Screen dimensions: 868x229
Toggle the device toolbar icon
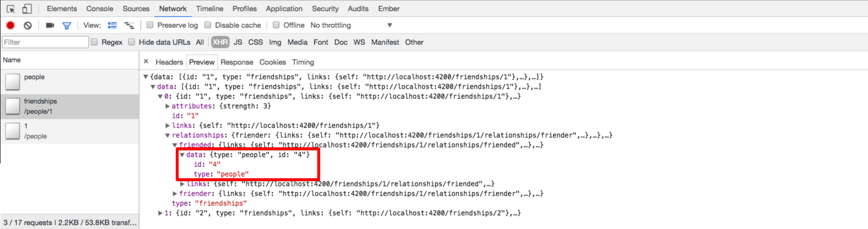click(x=27, y=9)
